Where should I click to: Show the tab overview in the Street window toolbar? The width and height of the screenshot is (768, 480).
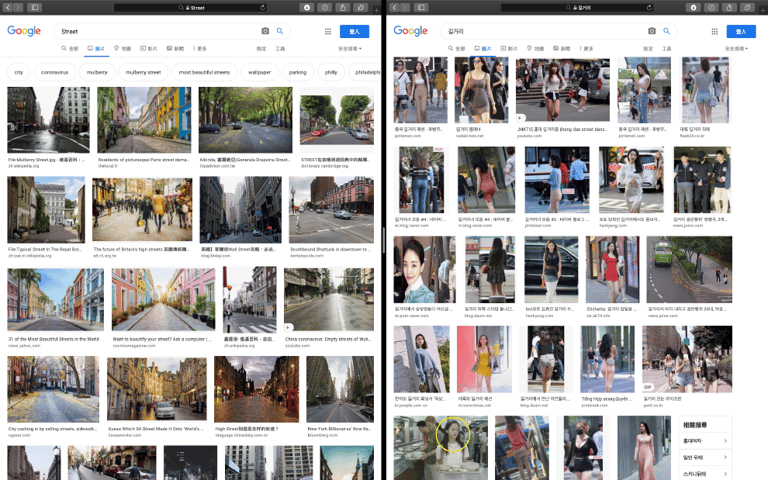click(361, 7)
